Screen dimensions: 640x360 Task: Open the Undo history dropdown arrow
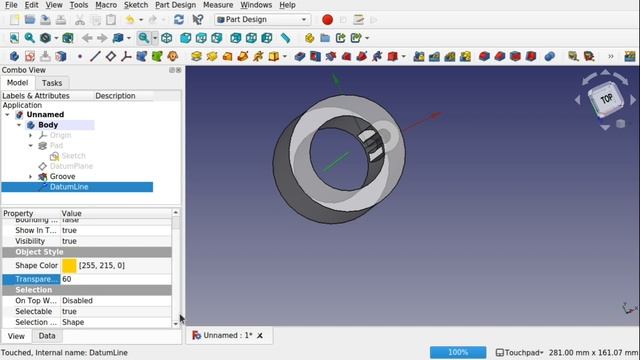point(141,20)
